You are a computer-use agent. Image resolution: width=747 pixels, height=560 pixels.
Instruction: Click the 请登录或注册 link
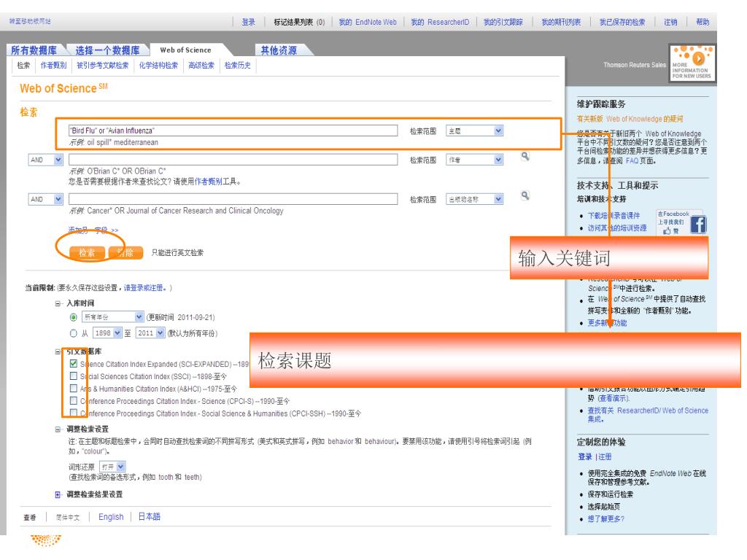145,288
